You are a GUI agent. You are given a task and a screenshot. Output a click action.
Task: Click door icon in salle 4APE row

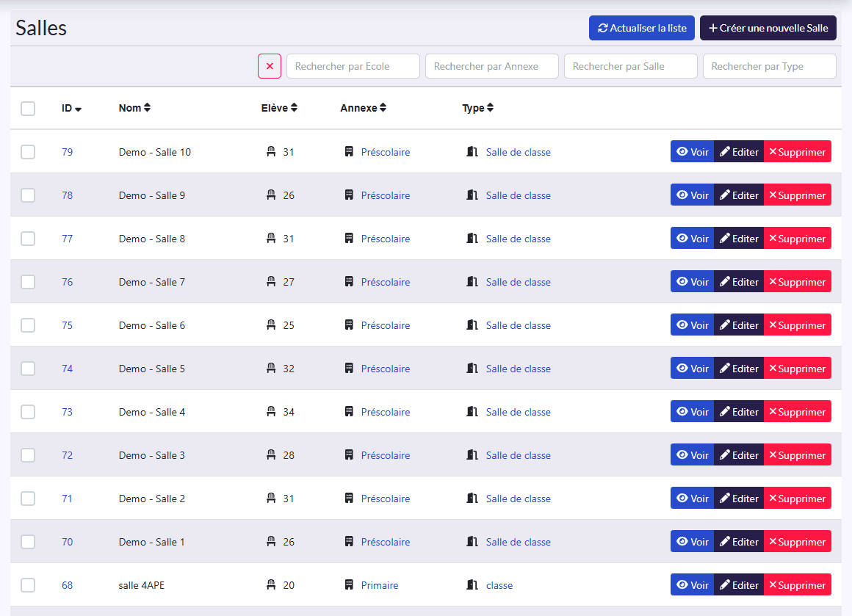(472, 584)
